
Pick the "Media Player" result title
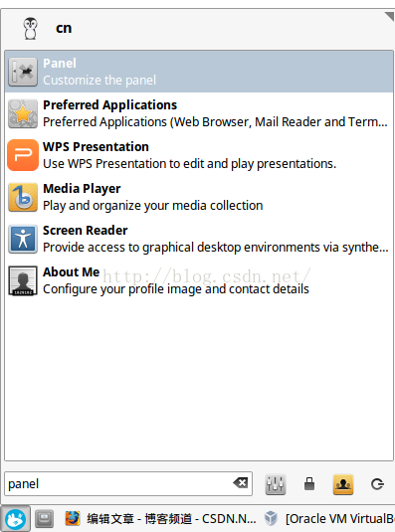(82, 189)
